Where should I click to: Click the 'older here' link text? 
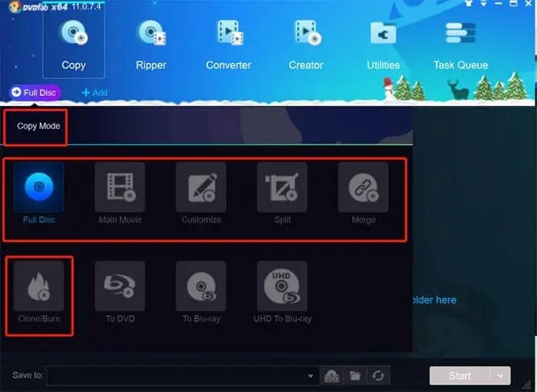[x=434, y=300]
